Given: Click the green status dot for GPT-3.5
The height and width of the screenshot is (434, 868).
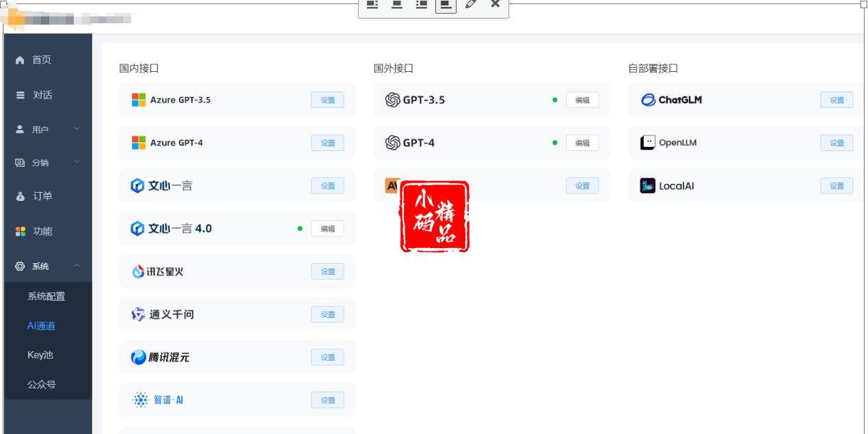Looking at the screenshot, I should pos(554,100).
